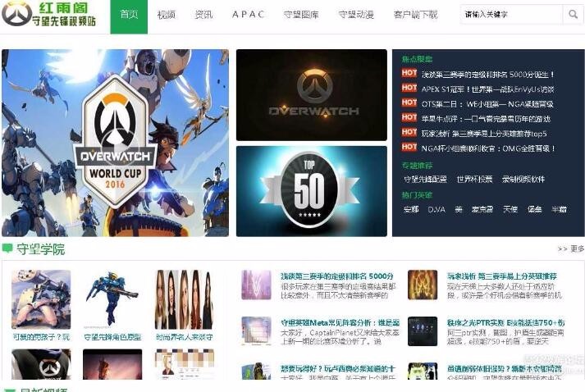Click the >> 更多 link in 守望学院
The width and height of the screenshot is (585, 392).
click(x=571, y=248)
